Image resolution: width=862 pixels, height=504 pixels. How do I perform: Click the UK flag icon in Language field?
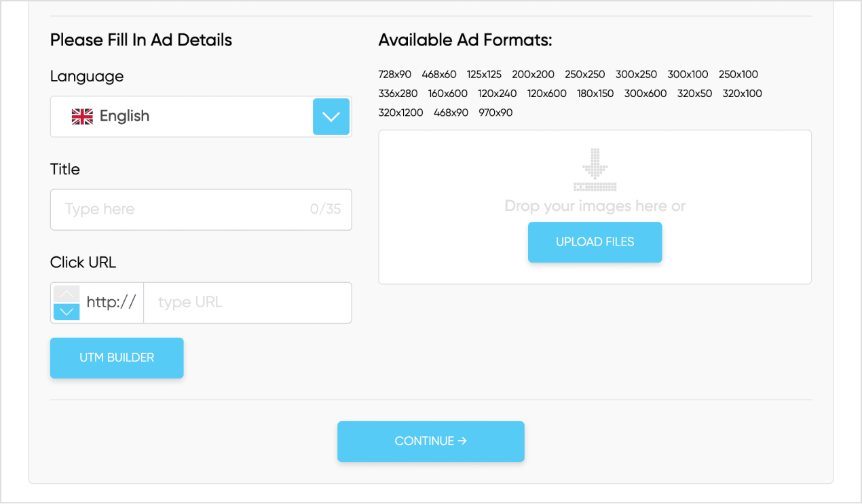tap(82, 117)
